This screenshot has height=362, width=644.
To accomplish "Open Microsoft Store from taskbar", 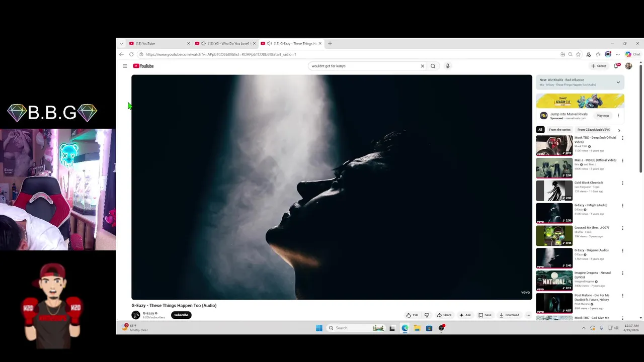I will pos(429,328).
